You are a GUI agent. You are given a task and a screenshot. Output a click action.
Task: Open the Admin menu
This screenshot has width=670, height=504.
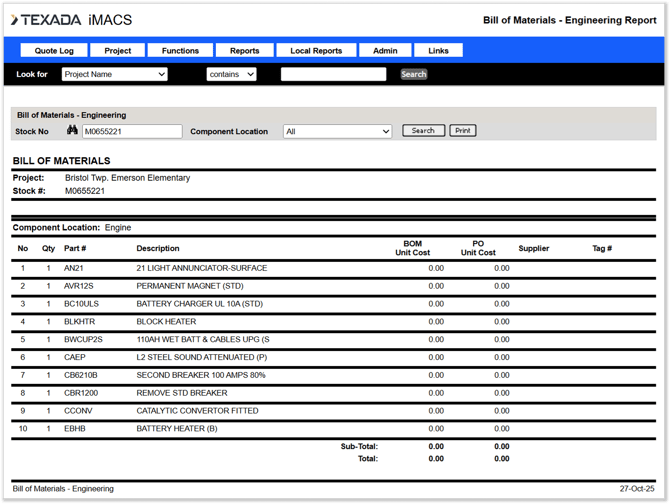(385, 50)
